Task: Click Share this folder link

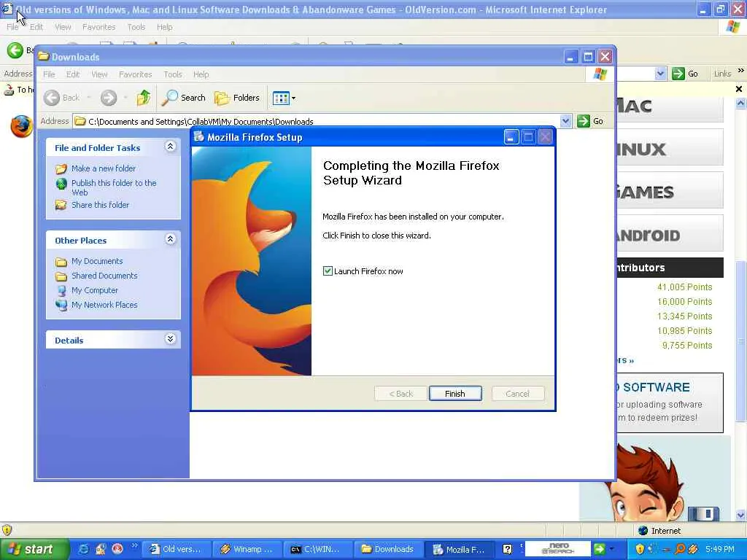Action: coord(100,205)
